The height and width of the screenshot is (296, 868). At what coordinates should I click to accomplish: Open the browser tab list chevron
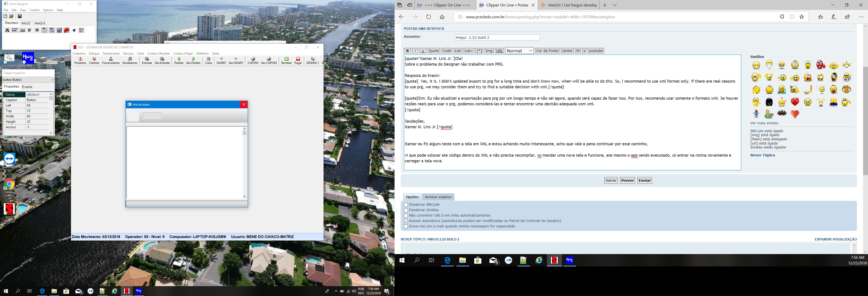click(x=615, y=5)
